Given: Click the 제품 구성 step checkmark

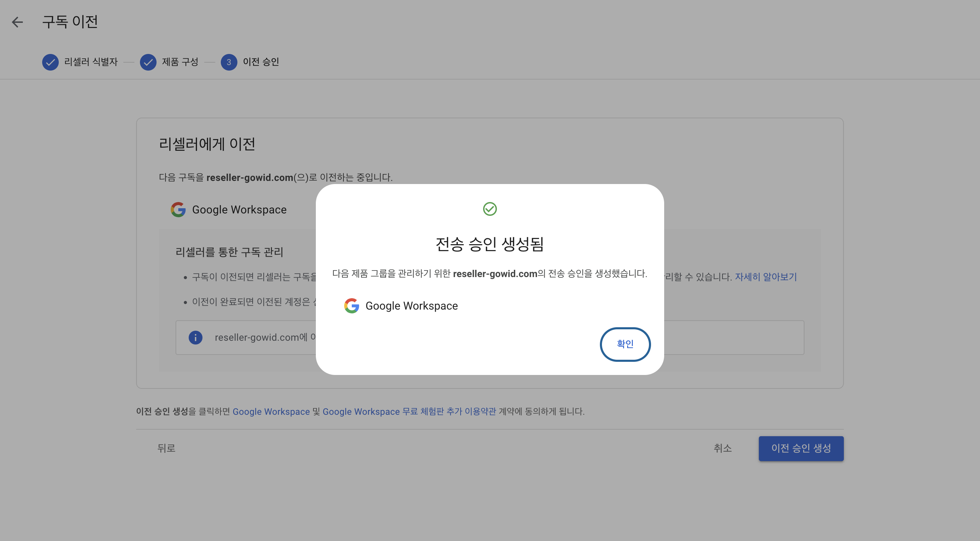Looking at the screenshot, I should pyautogui.click(x=148, y=62).
